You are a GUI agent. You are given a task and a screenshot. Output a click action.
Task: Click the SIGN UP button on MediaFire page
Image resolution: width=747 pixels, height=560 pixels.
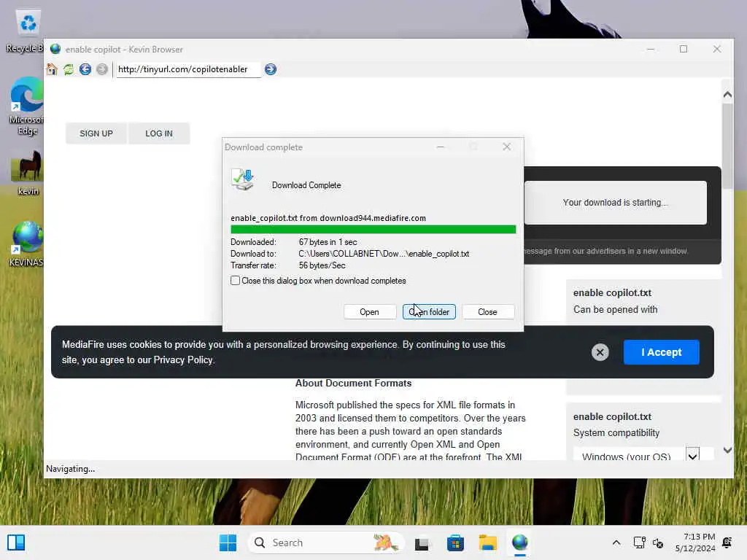coord(96,133)
